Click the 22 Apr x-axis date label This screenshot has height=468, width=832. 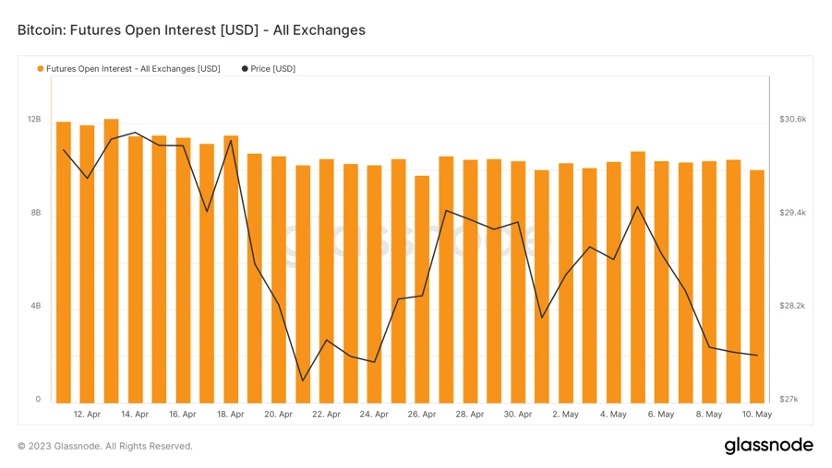[x=326, y=414]
